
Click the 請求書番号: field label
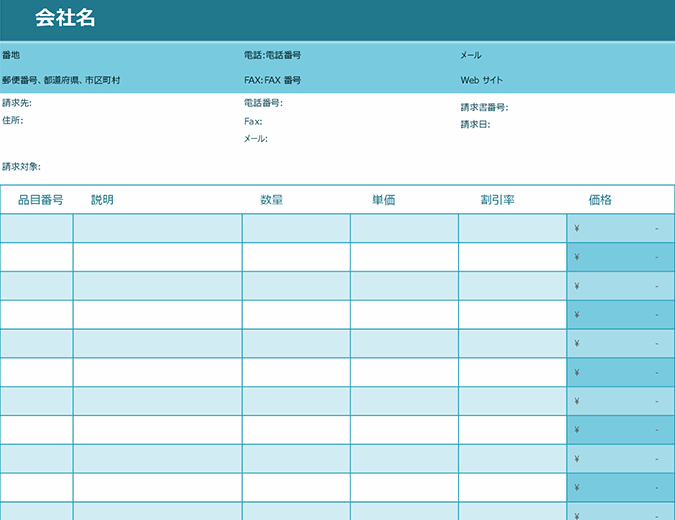coord(484,107)
